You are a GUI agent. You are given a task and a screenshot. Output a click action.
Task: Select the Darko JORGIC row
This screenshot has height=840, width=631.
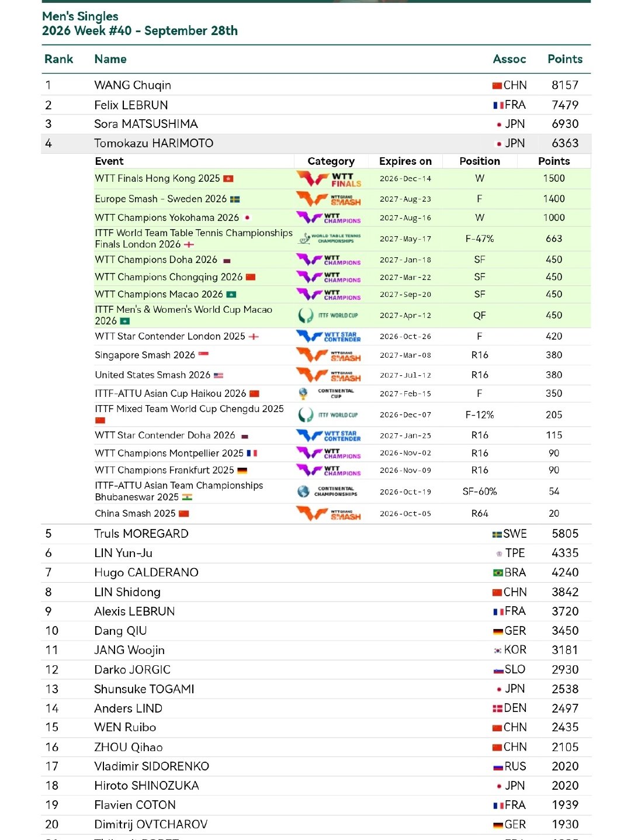(316, 669)
